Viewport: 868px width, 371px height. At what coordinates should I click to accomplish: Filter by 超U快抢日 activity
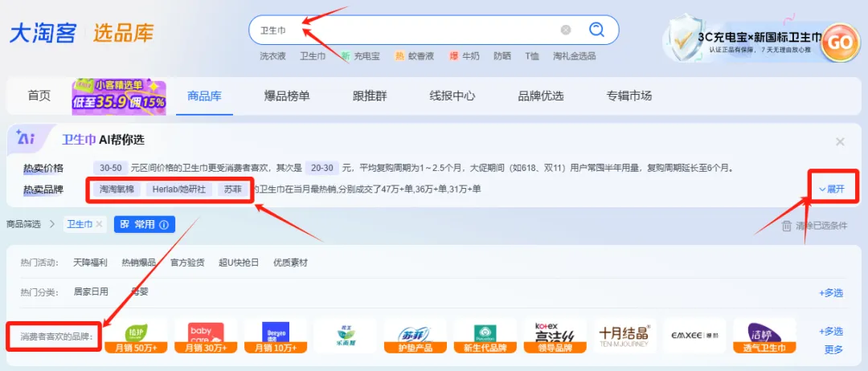click(x=239, y=263)
